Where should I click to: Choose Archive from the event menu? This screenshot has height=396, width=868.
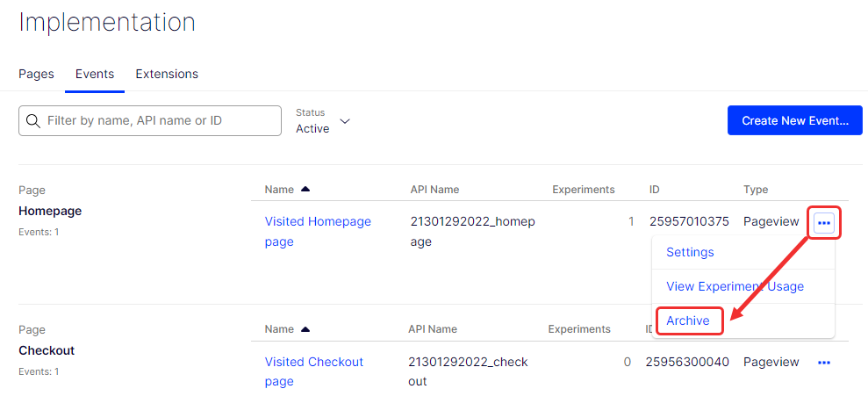click(688, 320)
